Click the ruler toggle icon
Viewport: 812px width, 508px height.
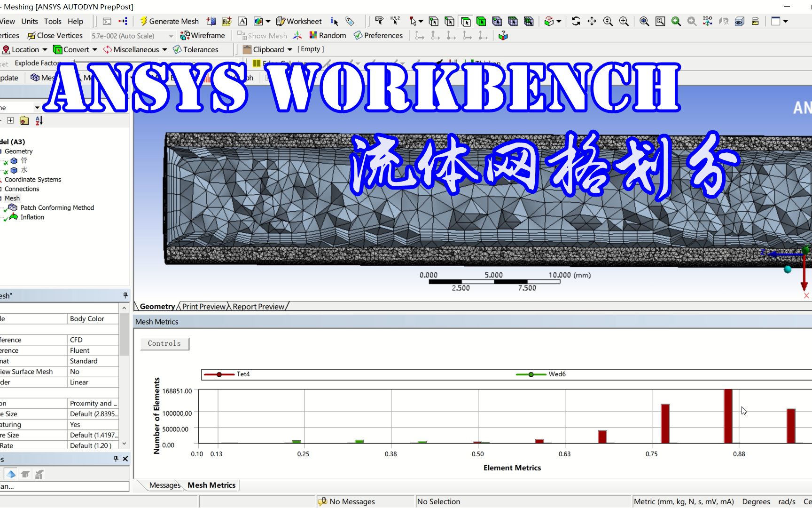[x=755, y=21]
